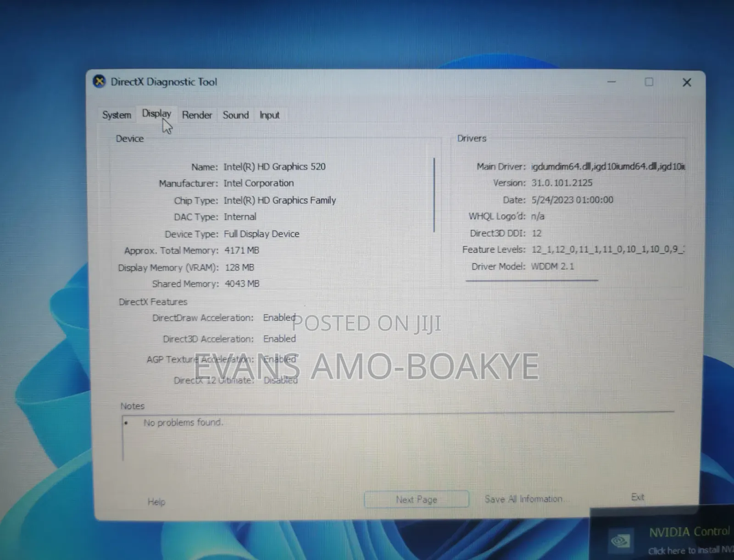This screenshot has width=734, height=560.
Task: Open the Render tab
Action: (x=197, y=115)
